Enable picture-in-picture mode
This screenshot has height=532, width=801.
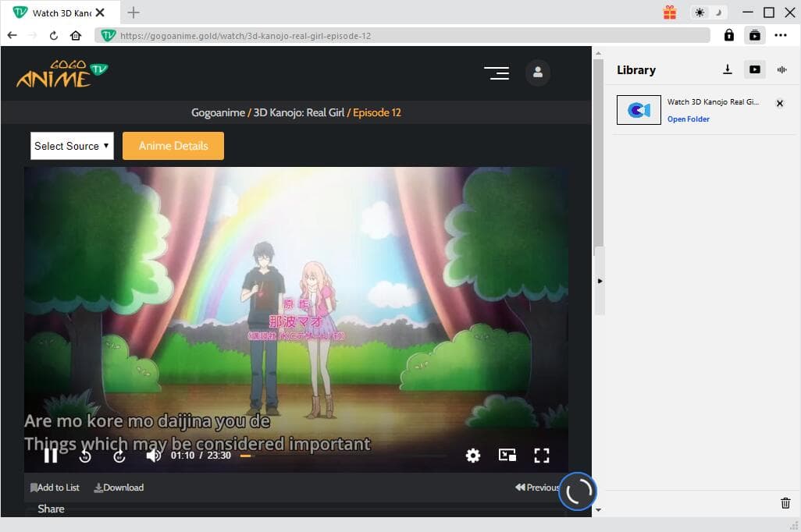click(507, 456)
